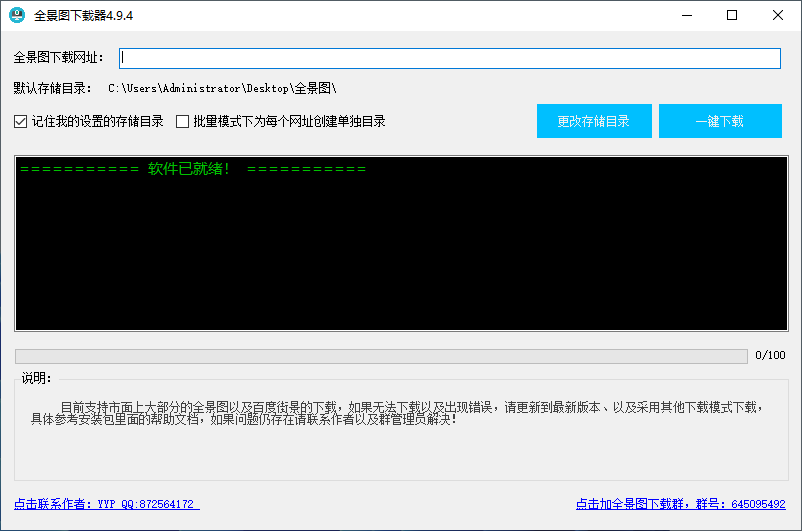This screenshot has height=531, width=802.
Task: Click the 全景图下载网址 input field
Action: pos(450,58)
